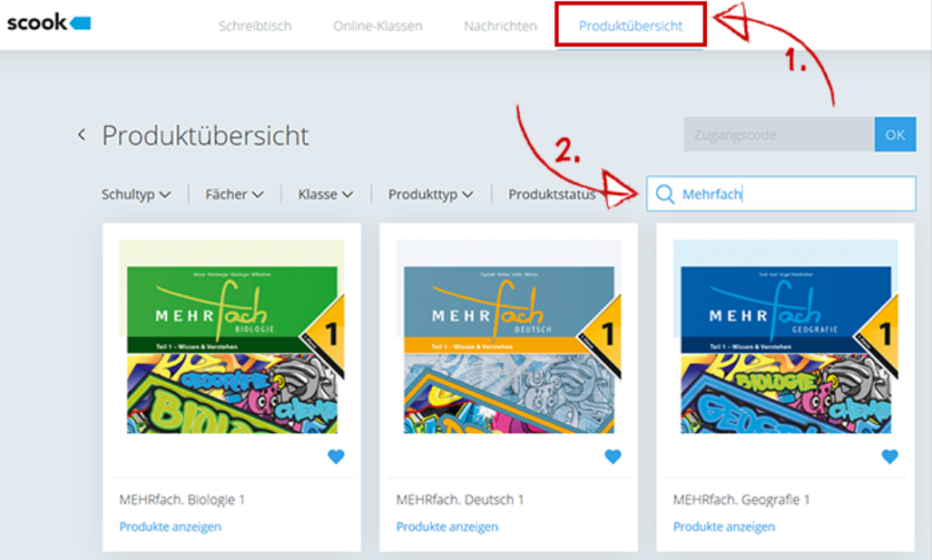Open the Schultyp filter dropdown

tap(136, 194)
